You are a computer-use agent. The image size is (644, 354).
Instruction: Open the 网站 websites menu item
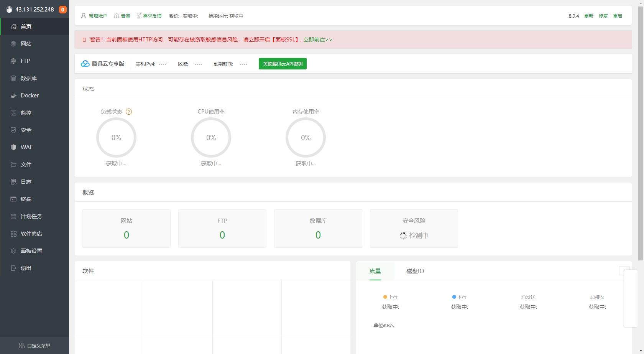point(34,44)
